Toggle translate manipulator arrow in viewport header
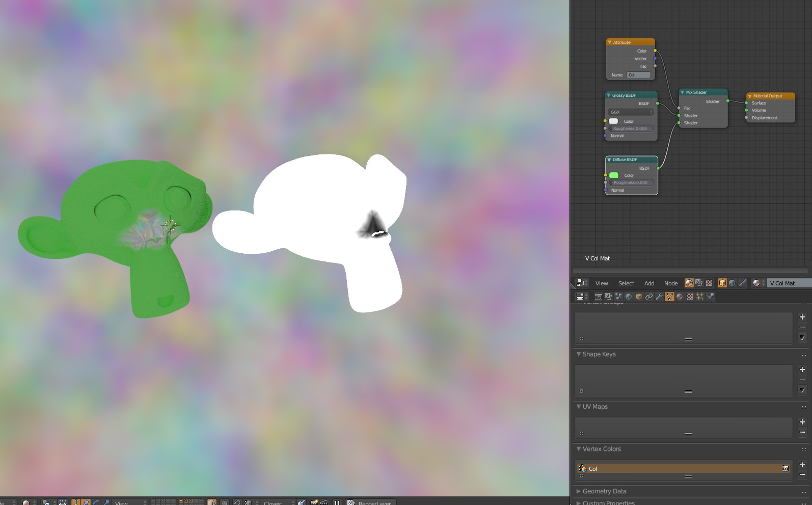The image size is (812, 505). 85,502
